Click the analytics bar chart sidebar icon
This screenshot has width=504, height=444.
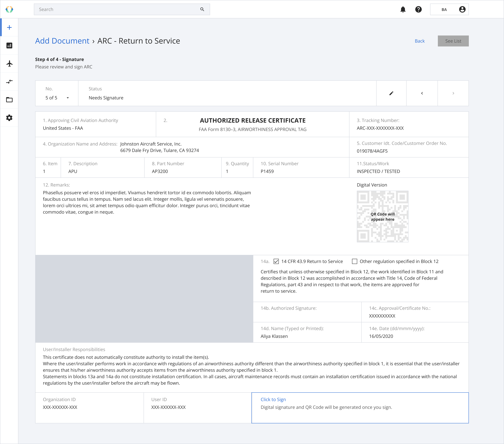coord(9,45)
